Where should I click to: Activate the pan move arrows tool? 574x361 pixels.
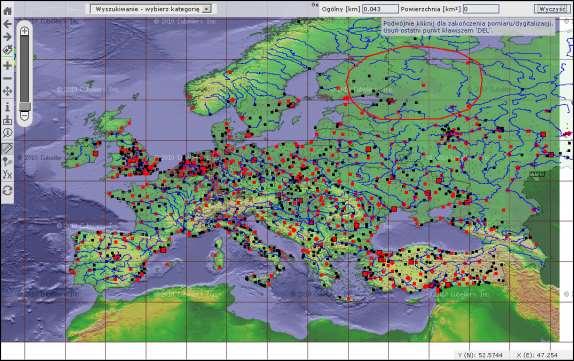[7, 91]
